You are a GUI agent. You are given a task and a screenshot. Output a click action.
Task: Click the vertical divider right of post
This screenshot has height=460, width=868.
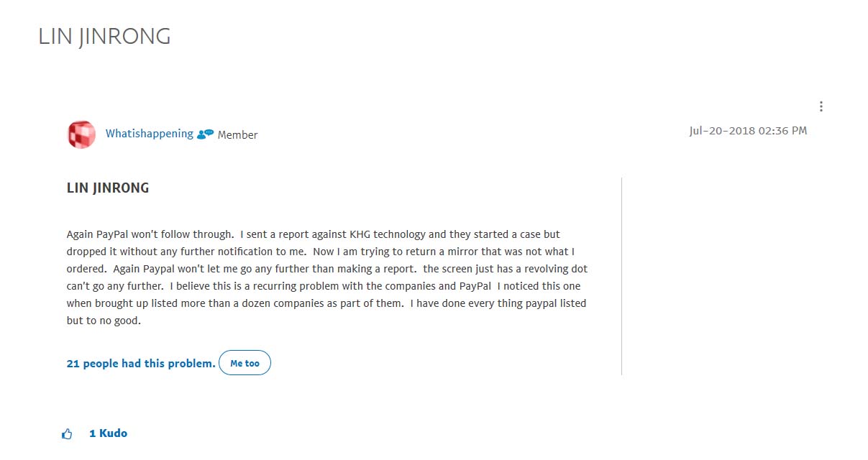(621, 276)
